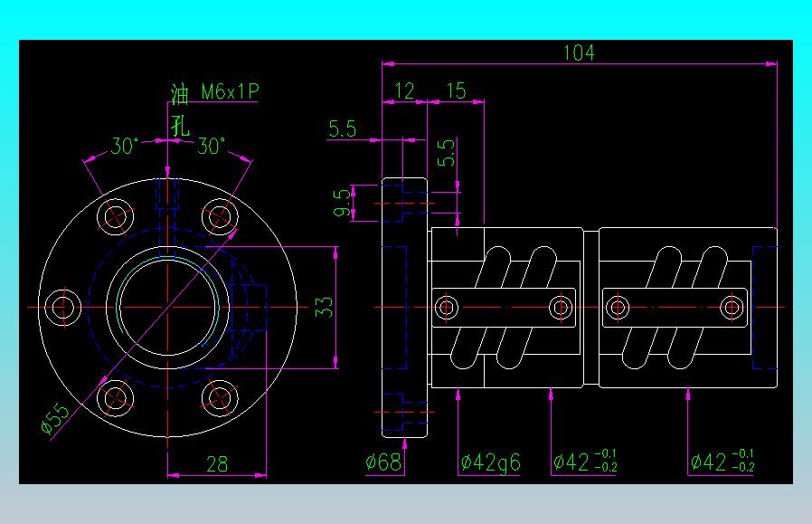
Task: Select the 油 character label
Action: point(180,93)
